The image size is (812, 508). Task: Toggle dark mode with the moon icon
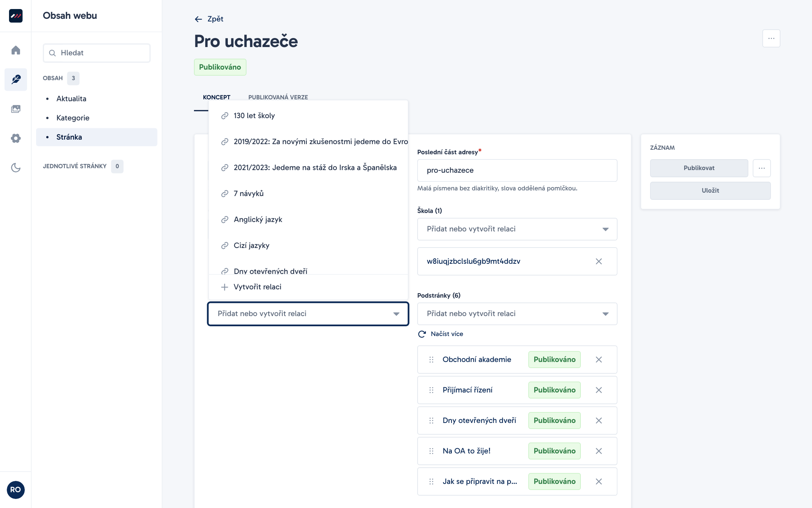pyautogui.click(x=15, y=167)
